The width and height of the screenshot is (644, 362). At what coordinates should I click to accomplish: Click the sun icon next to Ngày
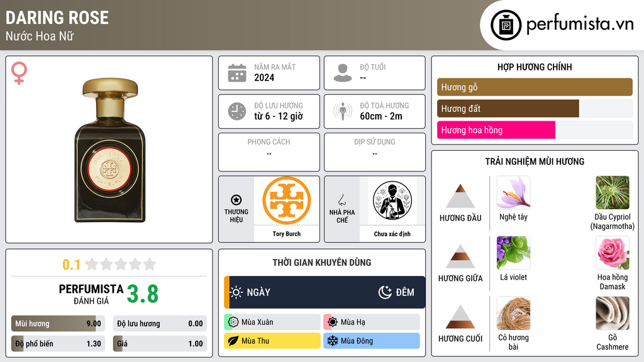pyautogui.click(x=236, y=292)
